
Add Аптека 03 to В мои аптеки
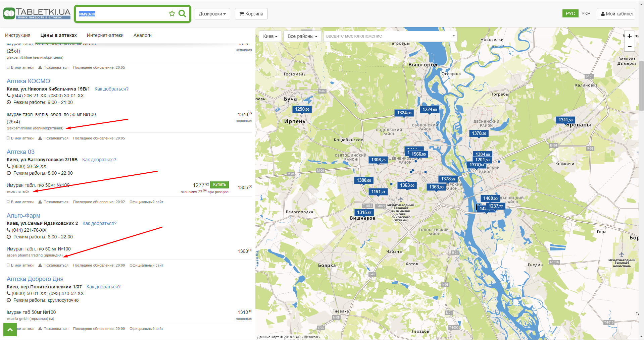click(20, 202)
